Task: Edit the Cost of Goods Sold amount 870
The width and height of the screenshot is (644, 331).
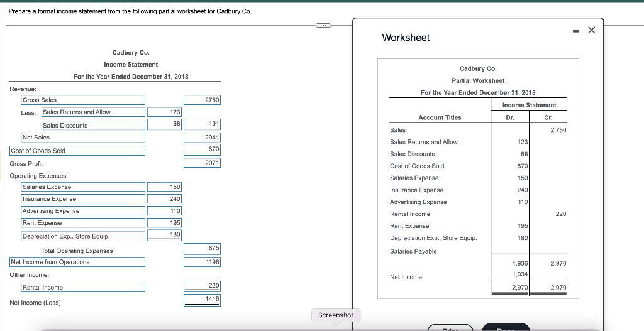Action: pyautogui.click(x=202, y=149)
